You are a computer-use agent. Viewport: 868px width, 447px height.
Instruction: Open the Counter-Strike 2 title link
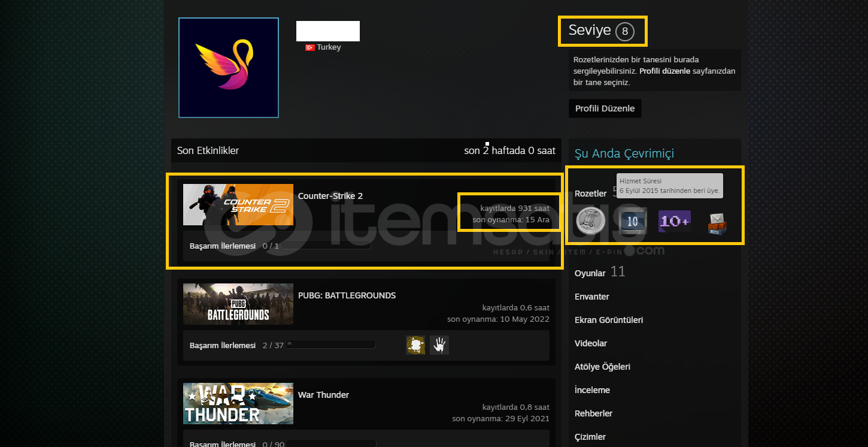[330, 196]
